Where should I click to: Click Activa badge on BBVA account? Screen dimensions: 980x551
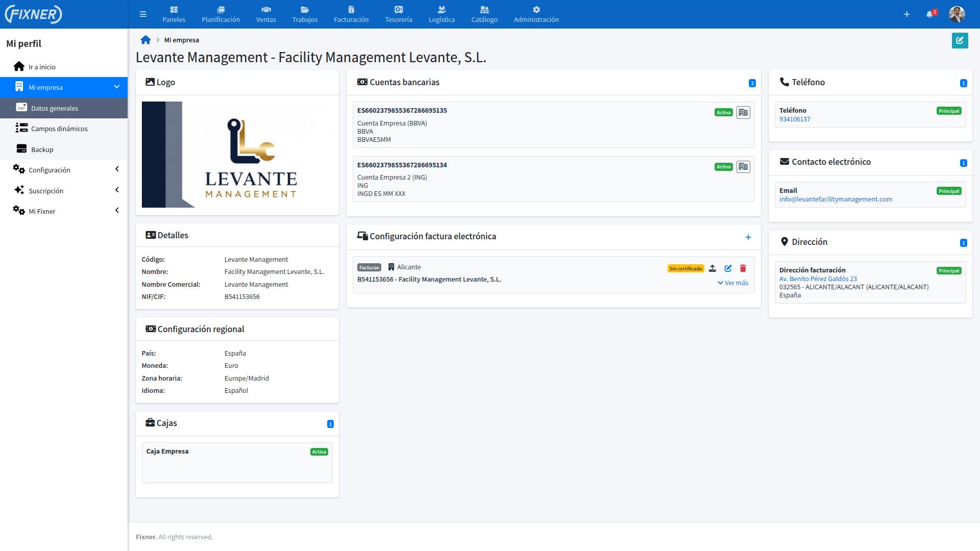[723, 113]
